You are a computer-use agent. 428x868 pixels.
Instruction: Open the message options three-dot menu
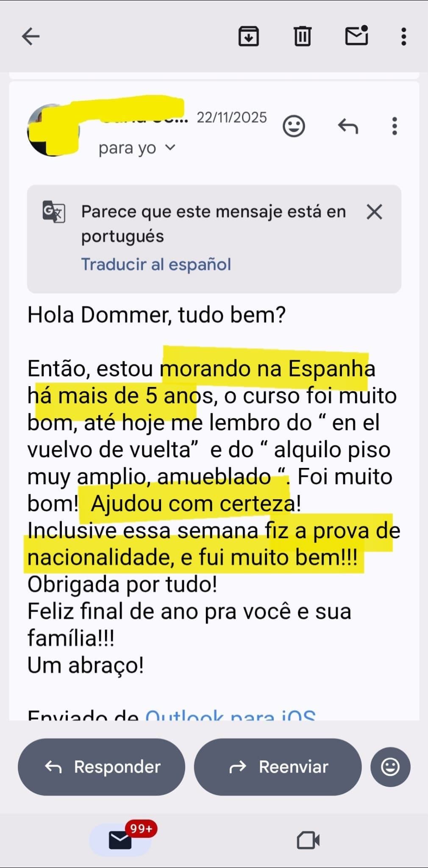point(395,126)
